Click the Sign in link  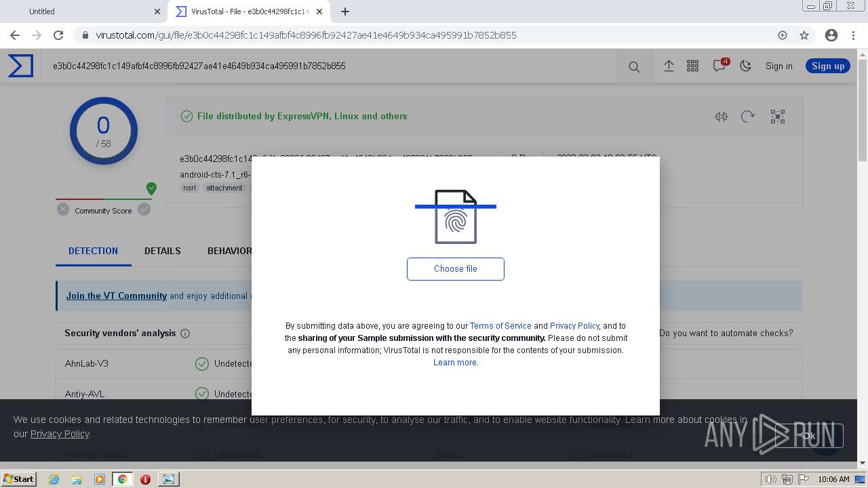click(x=778, y=66)
